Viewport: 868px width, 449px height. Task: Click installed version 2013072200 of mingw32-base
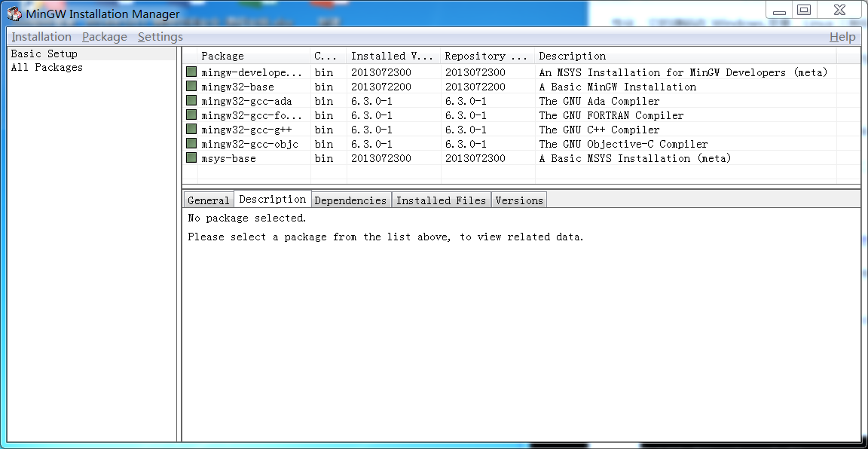(x=381, y=87)
